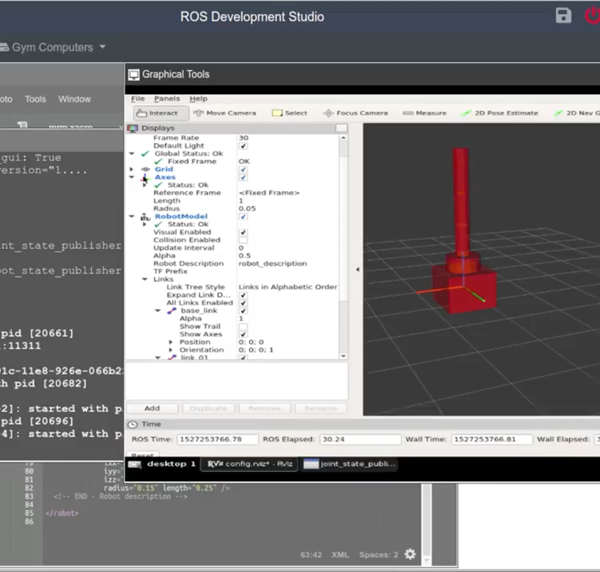
Task: Expand the Grid display item
Action: 132,169
